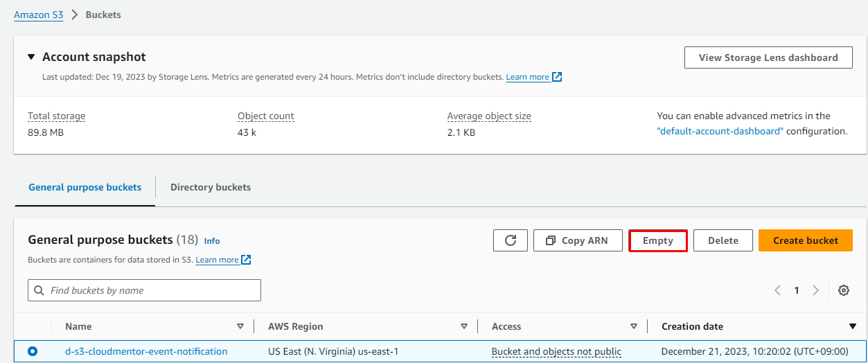Click the breadcrumb chevron after Amazon S3
Image resolution: width=868 pixels, height=363 pixels.
pos(75,15)
